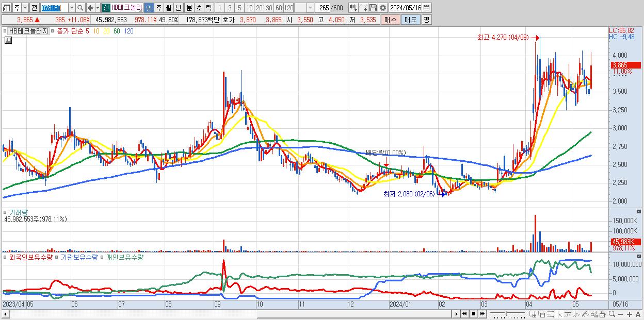Click the multi-chart overlay icon at bottom
This screenshot has height=320, width=644.
pyautogui.click(x=603, y=314)
